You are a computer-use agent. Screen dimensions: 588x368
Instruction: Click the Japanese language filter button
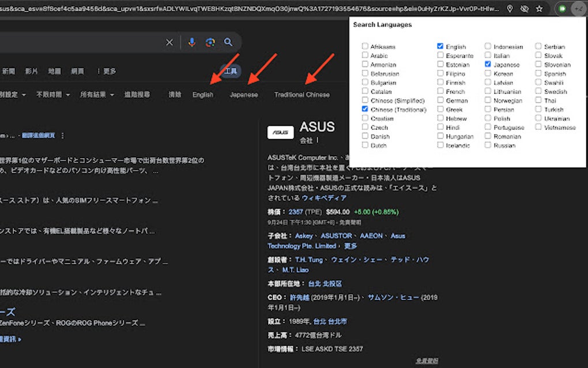click(244, 93)
